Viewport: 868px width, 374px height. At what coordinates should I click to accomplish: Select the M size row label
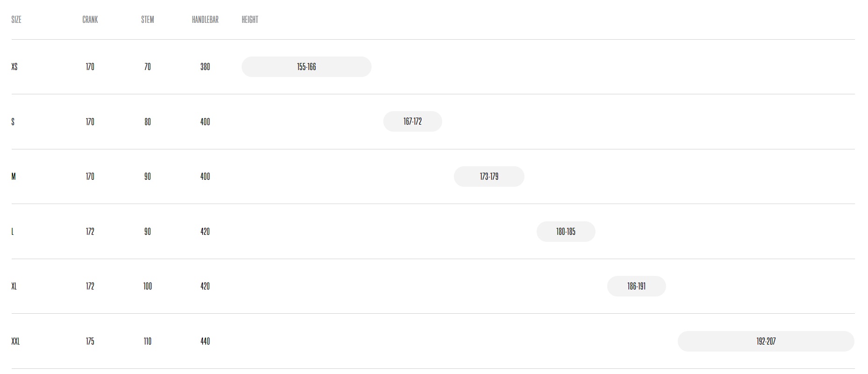coord(14,176)
